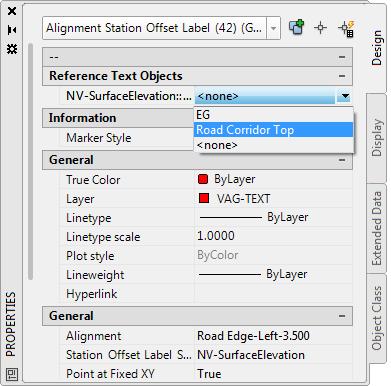This screenshot has width=391, height=386.
Task: Click the Marker Style property row
Action: (x=127, y=138)
